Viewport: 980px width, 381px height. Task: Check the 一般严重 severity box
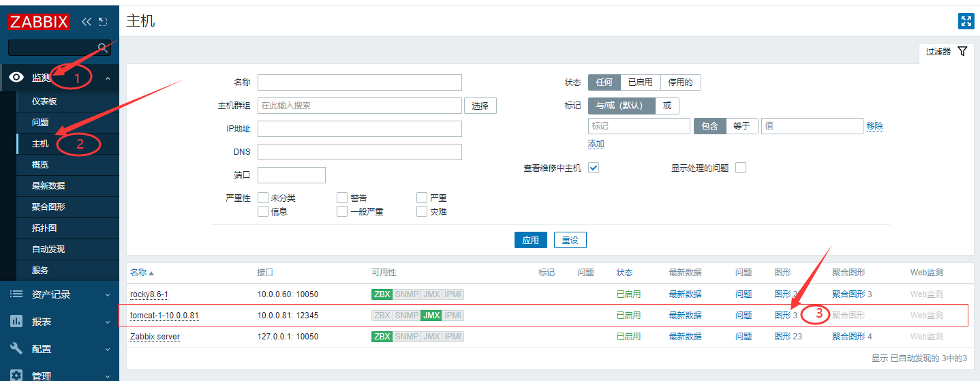[x=342, y=211]
